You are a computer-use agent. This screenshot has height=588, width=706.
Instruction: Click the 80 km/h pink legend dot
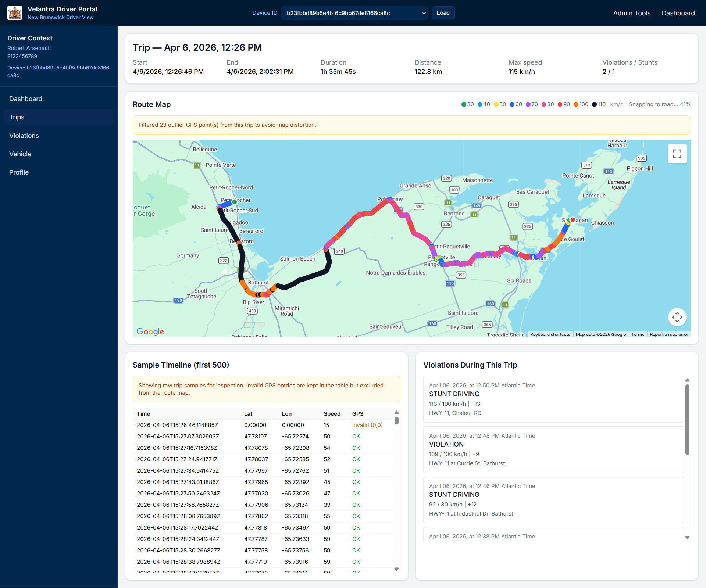[x=544, y=104]
